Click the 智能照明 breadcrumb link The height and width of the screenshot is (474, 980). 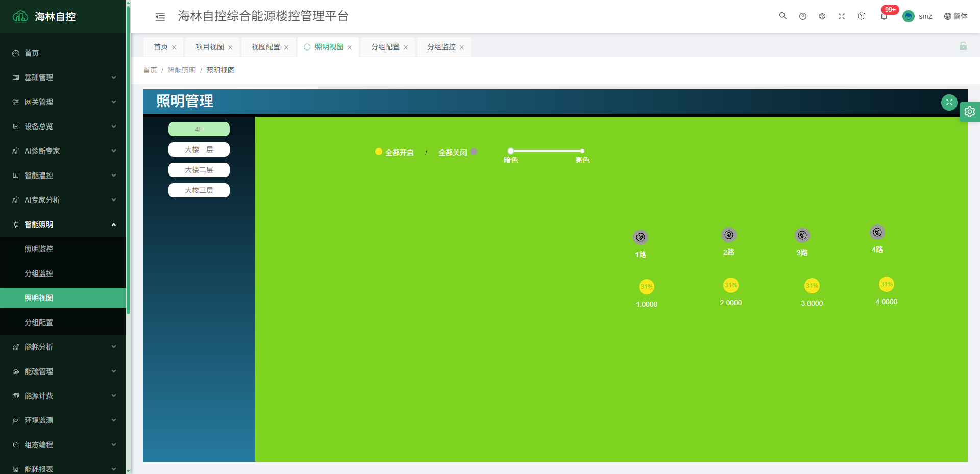(x=182, y=70)
